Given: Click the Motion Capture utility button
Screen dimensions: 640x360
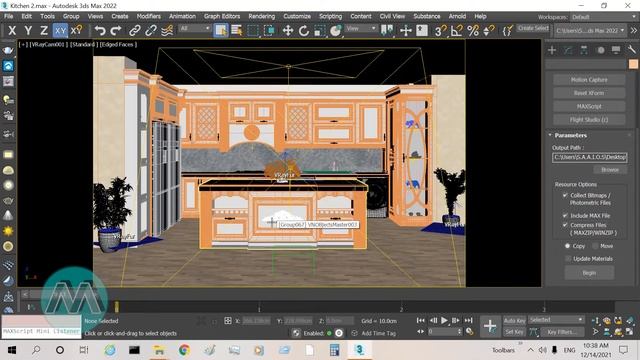Looking at the screenshot, I should coord(589,80).
